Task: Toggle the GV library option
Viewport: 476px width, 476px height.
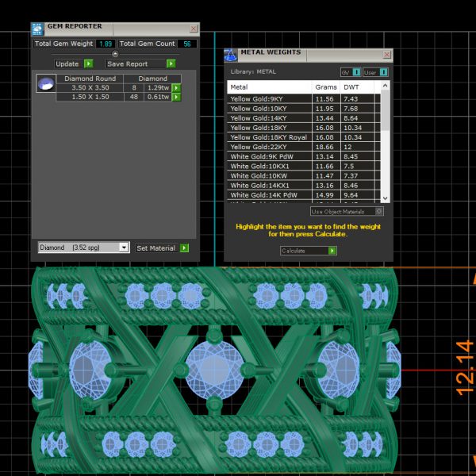Action: pos(356,72)
